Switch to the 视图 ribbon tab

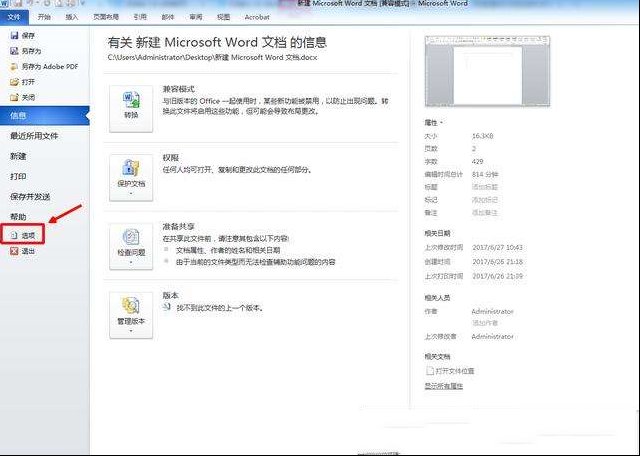[223, 17]
